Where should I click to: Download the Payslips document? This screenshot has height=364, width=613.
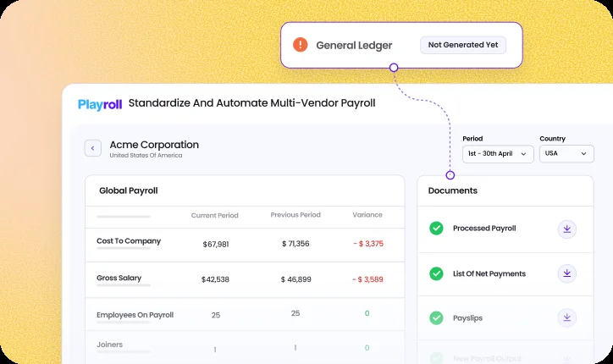pos(567,317)
